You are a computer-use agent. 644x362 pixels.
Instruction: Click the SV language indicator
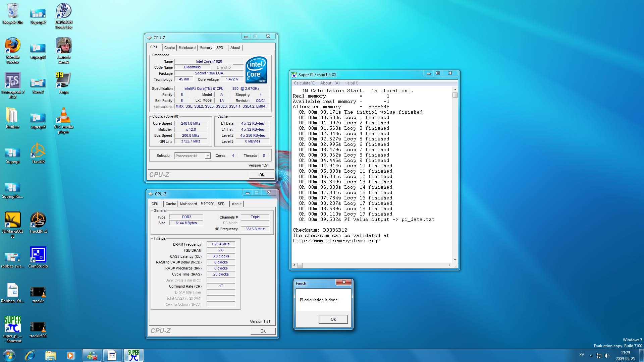(x=582, y=355)
